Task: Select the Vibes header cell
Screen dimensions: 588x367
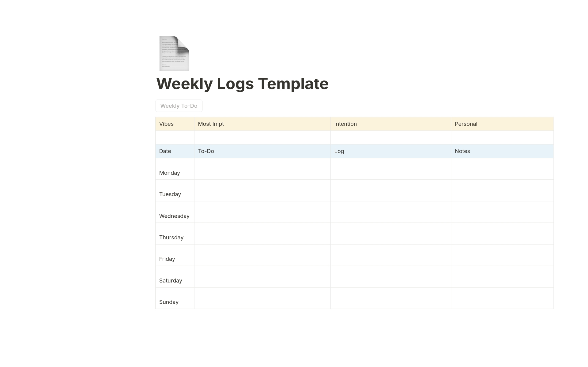Action: pyautogui.click(x=166, y=124)
